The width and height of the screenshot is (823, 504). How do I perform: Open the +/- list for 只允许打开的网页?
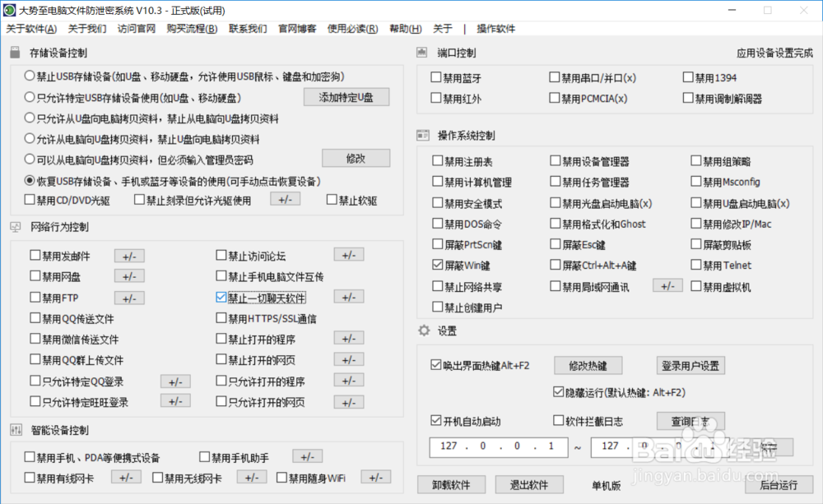(349, 401)
